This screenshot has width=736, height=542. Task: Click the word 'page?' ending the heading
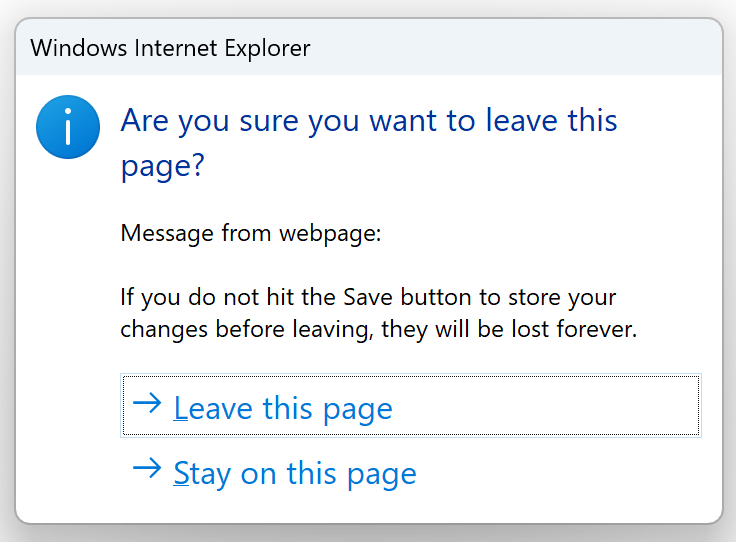[x=162, y=165]
